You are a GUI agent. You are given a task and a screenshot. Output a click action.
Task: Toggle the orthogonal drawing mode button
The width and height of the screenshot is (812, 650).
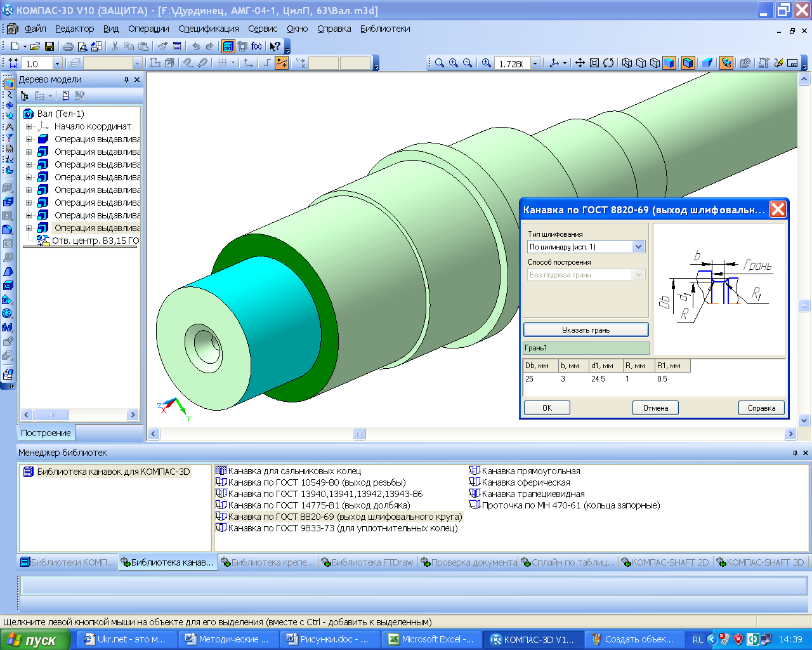(267, 63)
